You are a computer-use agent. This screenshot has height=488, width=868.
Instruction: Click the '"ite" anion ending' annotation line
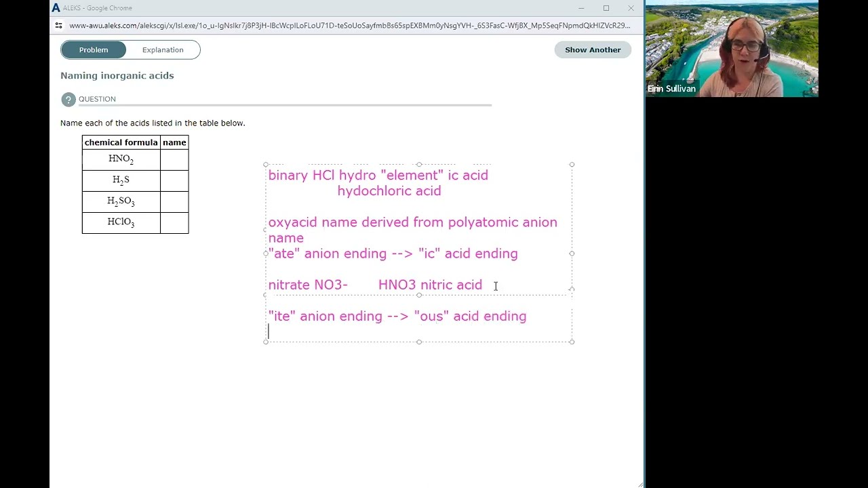(397, 316)
